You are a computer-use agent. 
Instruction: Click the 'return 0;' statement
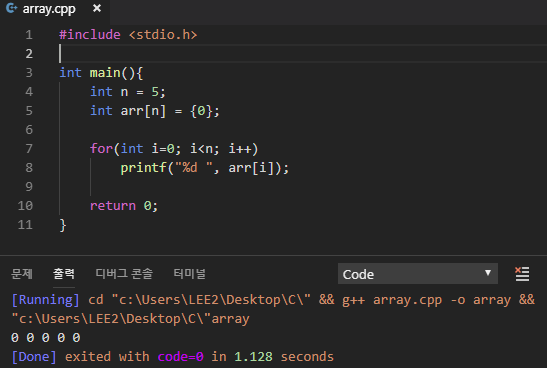124,206
